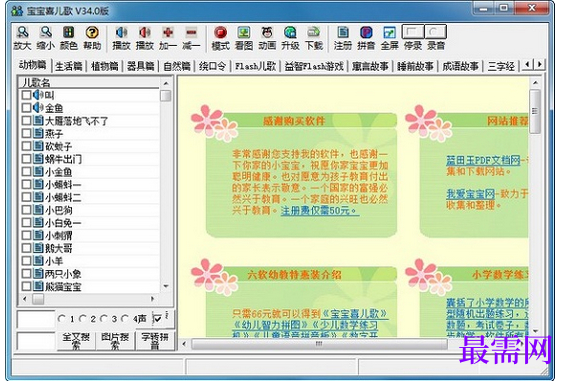Toggle the checked box after 4声

point(157,319)
